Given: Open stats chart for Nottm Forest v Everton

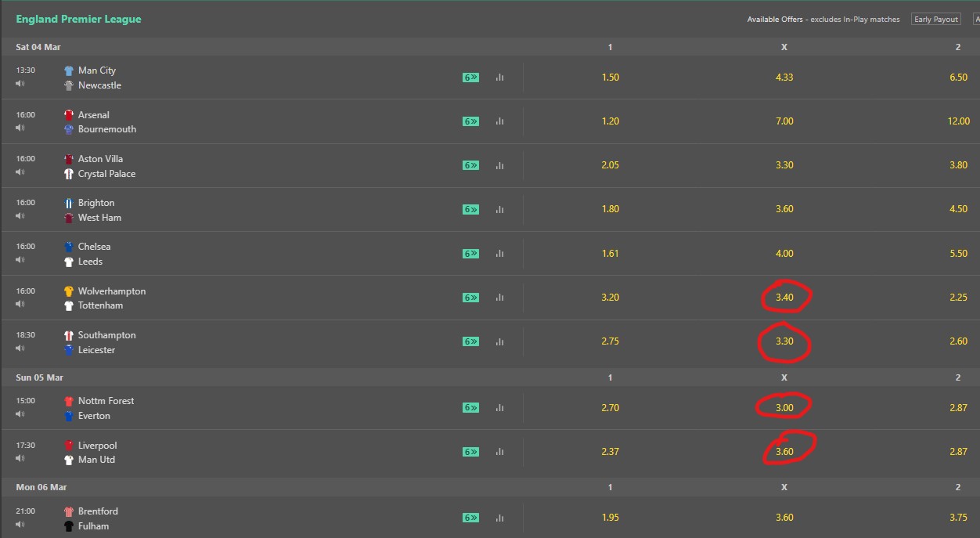Looking at the screenshot, I should 499,407.
